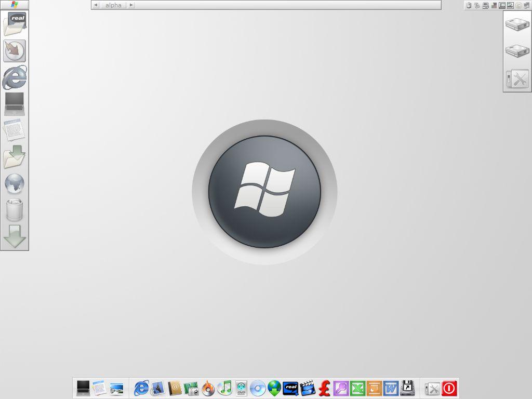
Task: Open the Windows start button at top-left
Action: point(14,5)
